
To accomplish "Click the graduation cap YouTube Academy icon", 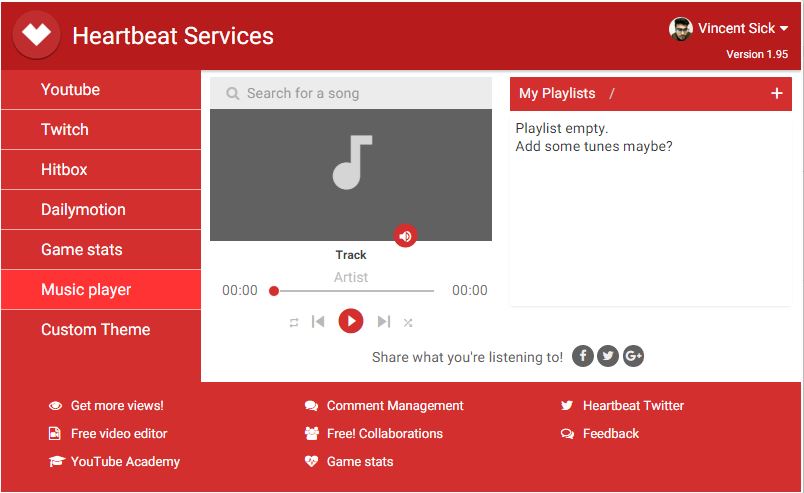I will [56, 461].
